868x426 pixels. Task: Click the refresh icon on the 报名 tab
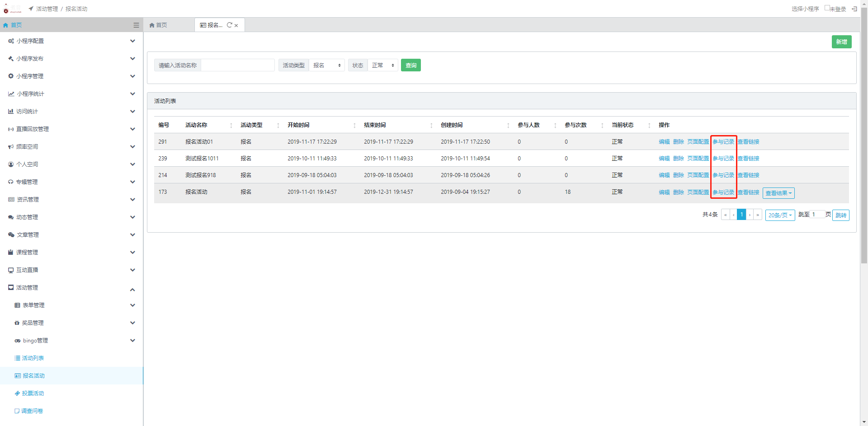[x=229, y=25]
